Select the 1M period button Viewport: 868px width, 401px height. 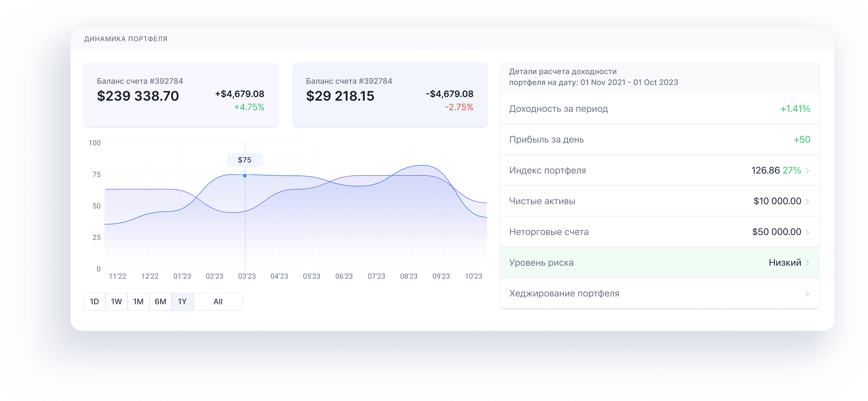point(138,302)
